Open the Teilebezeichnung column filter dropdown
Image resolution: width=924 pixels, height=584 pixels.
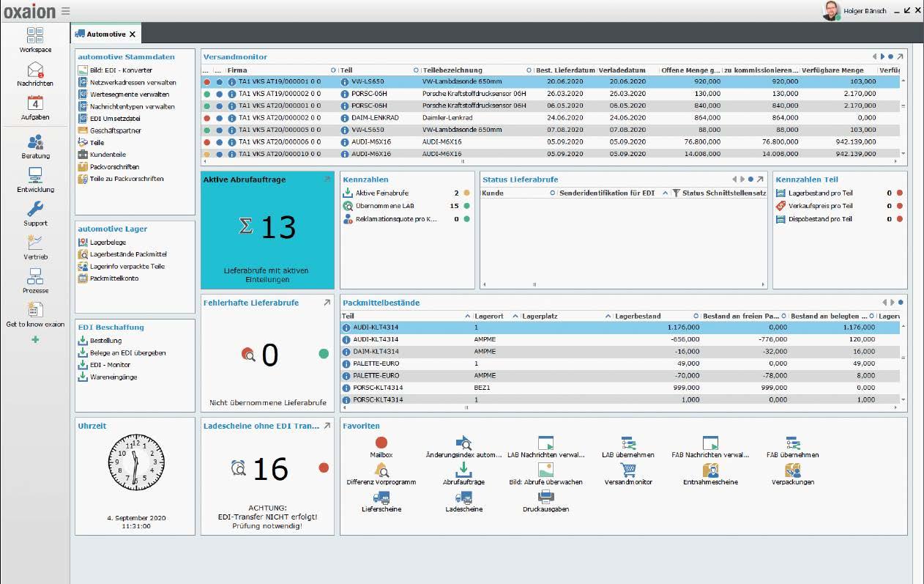coord(529,70)
